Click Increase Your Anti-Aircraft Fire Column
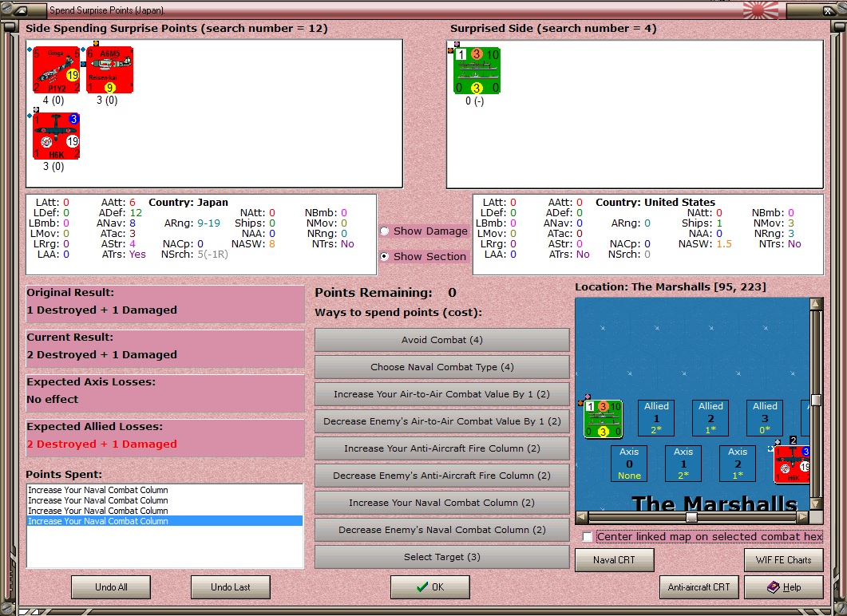Screen dimensions: 847x616 pos(442,448)
